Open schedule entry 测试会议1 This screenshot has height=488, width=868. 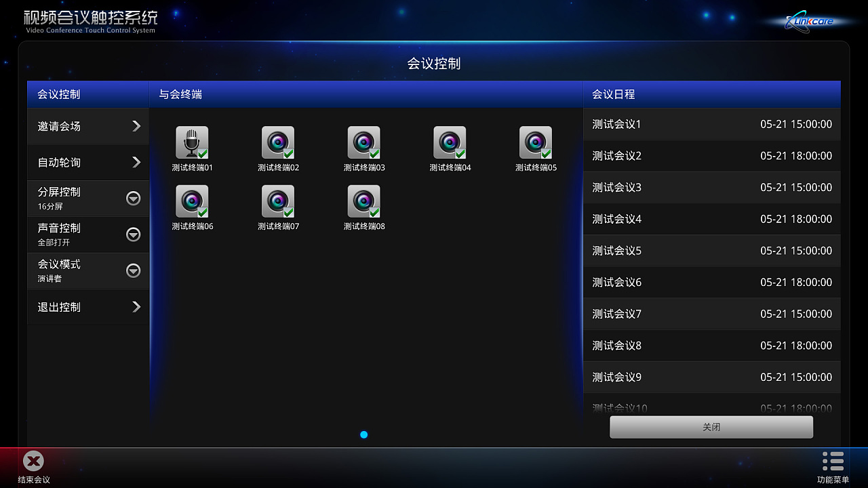(712, 124)
